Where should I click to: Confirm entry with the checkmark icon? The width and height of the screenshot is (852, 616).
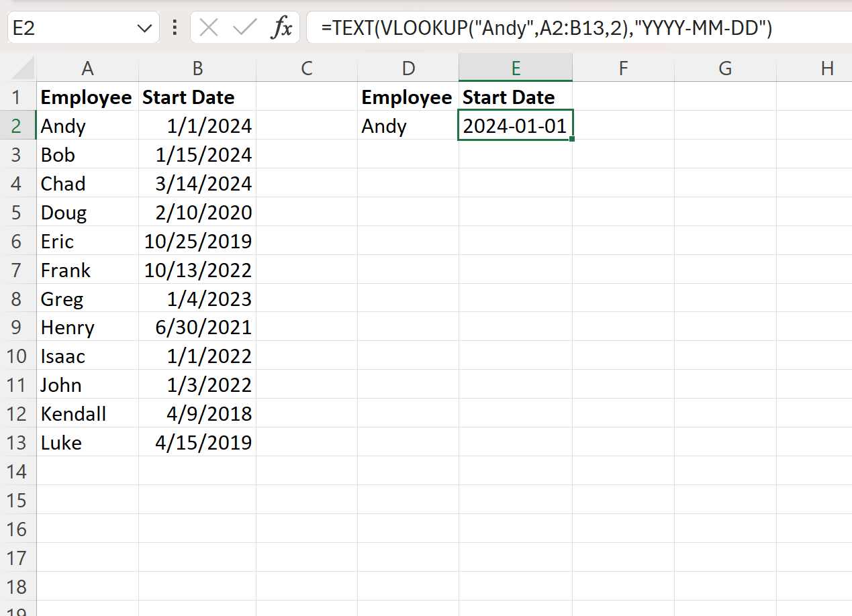(244, 28)
